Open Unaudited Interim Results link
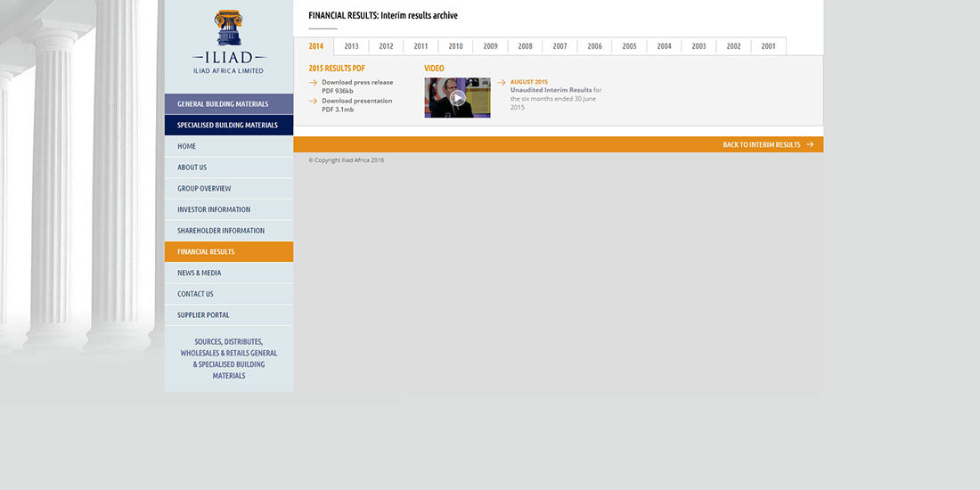The width and height of the screenshot is (980, 490). point(551,90)
